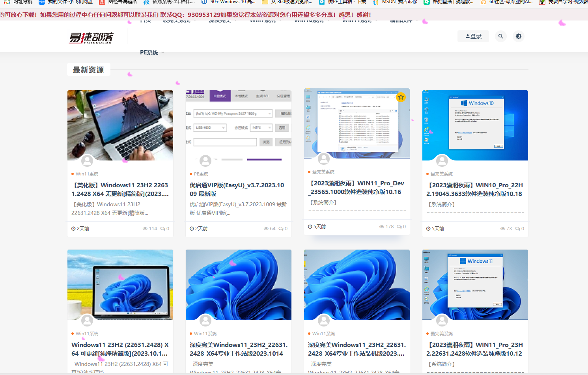Click the eye icon beside 114 views
This screenshot has width=588, height=375.
[x=145, y=229]
